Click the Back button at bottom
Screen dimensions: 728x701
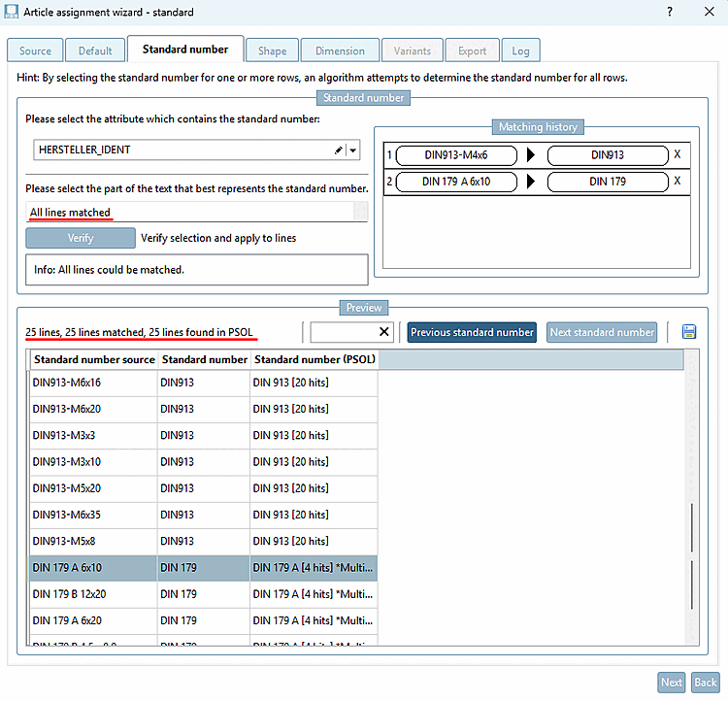[706, 683]
